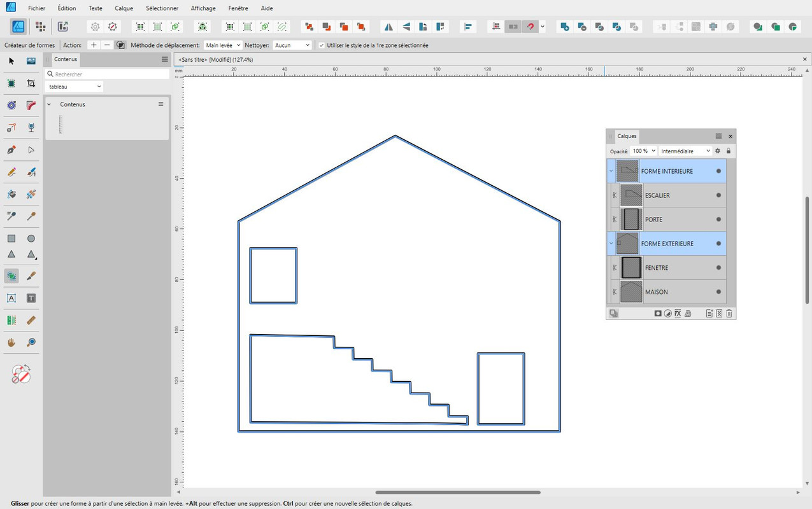Add a new layer in Calques panel

pos(709,314)
